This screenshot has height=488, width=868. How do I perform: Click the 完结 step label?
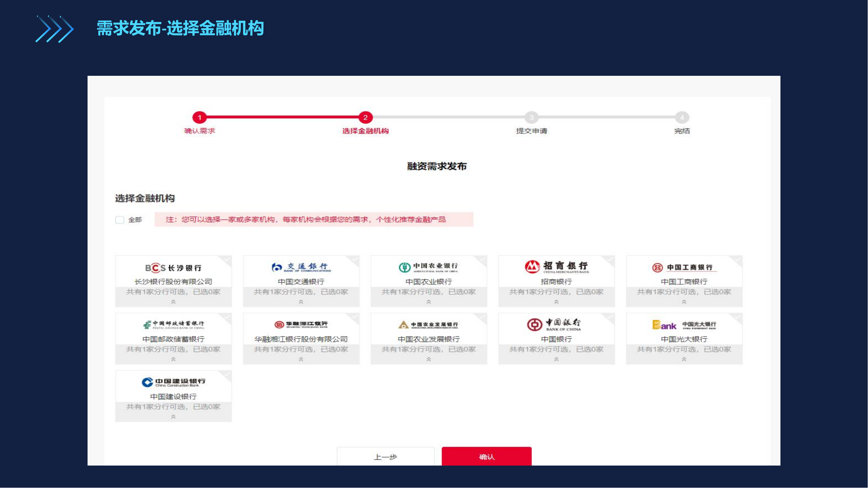(682, 131)
